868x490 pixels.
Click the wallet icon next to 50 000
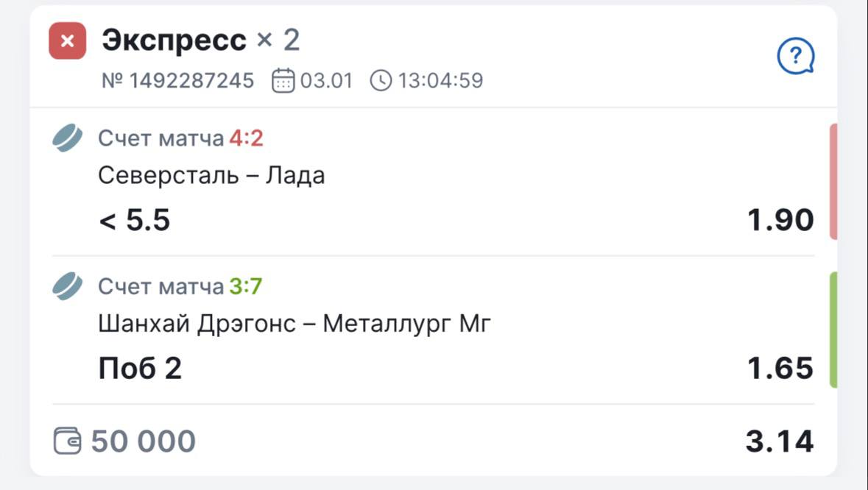pos(68,441)
